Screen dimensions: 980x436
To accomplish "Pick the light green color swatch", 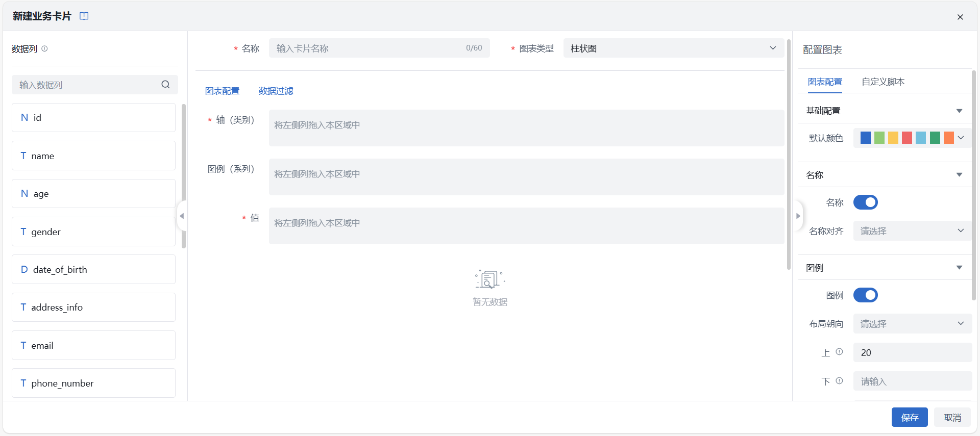I will [x=879, y=138].
